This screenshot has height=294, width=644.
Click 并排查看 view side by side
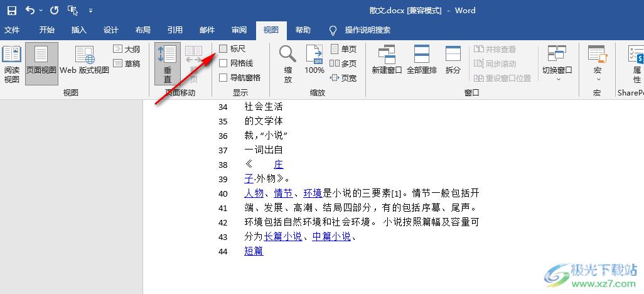click(x=495, y=50)
